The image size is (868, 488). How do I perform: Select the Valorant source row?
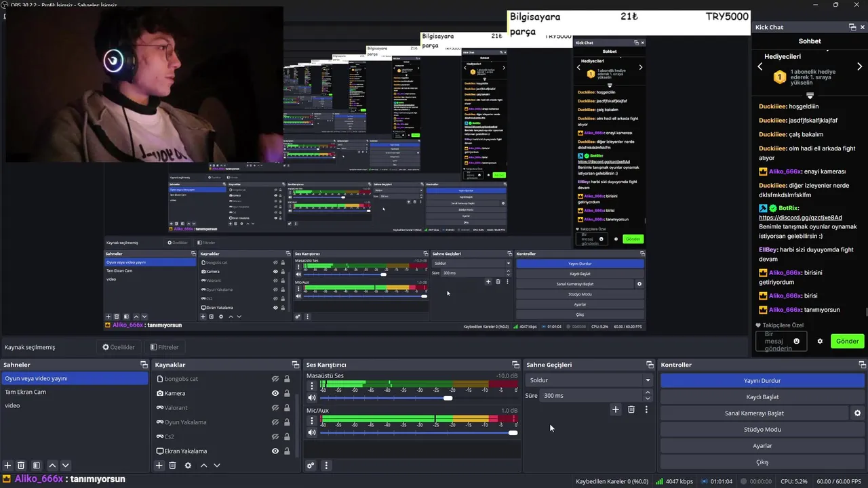224,407
